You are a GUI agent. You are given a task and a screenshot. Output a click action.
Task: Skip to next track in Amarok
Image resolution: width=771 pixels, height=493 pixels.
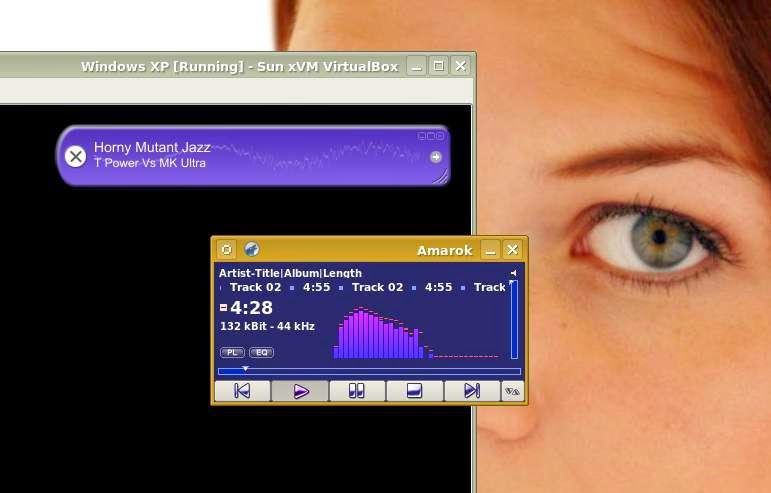tap(472, 391)
